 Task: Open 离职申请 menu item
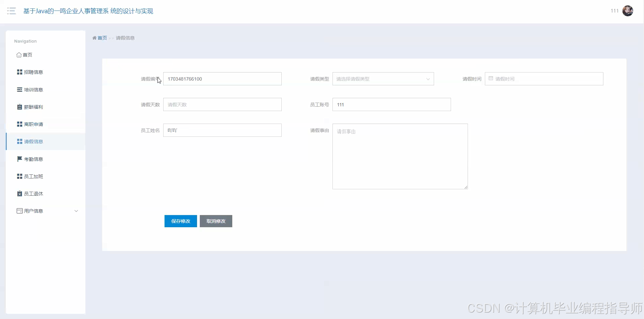point(45,124)
